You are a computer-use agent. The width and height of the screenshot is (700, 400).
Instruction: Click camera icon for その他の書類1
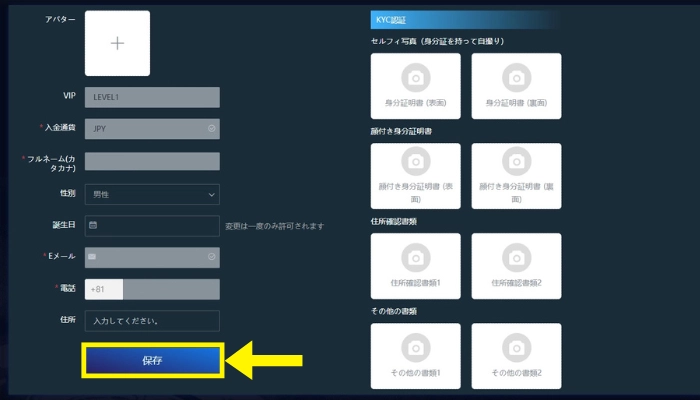click(415, 346)
